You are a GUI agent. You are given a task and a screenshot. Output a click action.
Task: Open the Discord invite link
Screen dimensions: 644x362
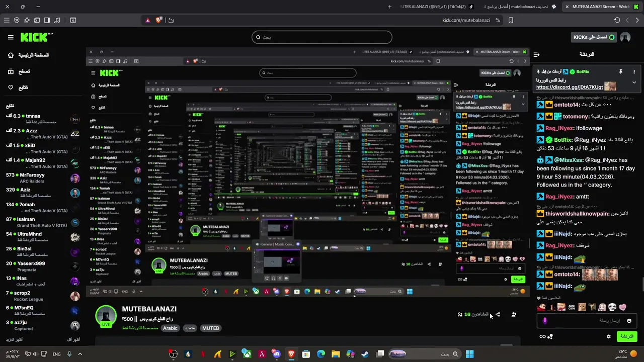[569, 87]
